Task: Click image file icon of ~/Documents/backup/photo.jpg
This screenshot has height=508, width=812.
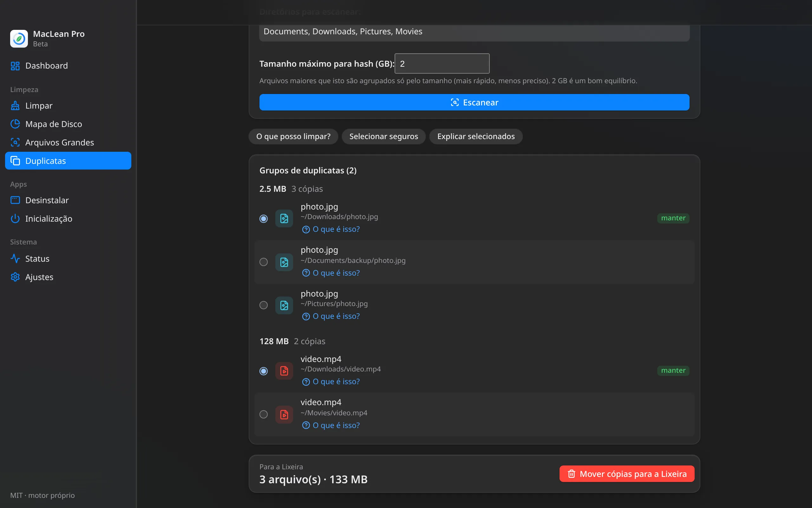Action: (x=284, y=262)
